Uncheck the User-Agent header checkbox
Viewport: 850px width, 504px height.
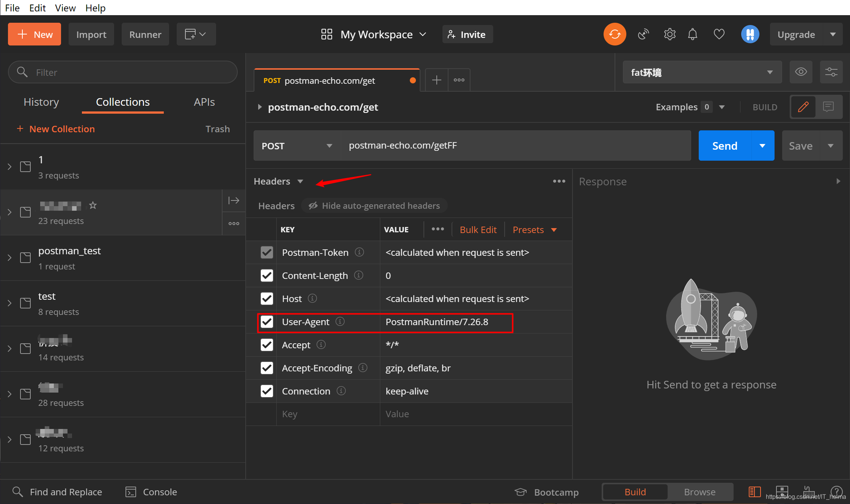[x=267, y=322]
